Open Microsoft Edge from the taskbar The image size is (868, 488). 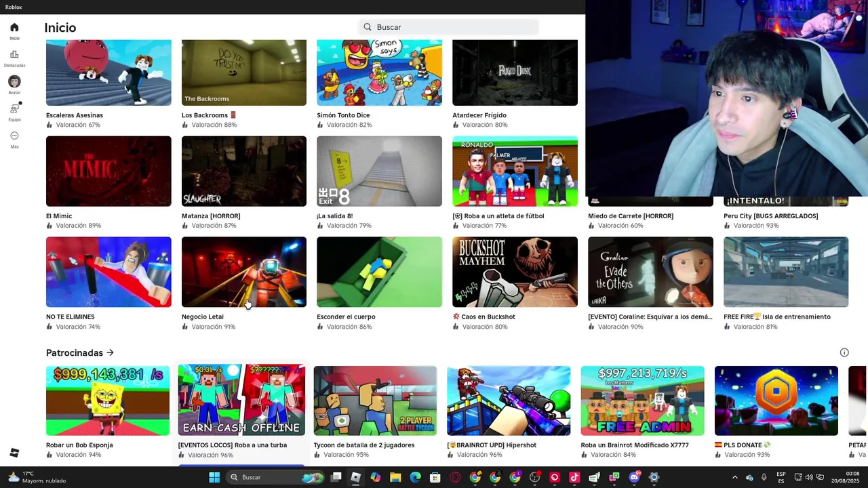[415, 477]
